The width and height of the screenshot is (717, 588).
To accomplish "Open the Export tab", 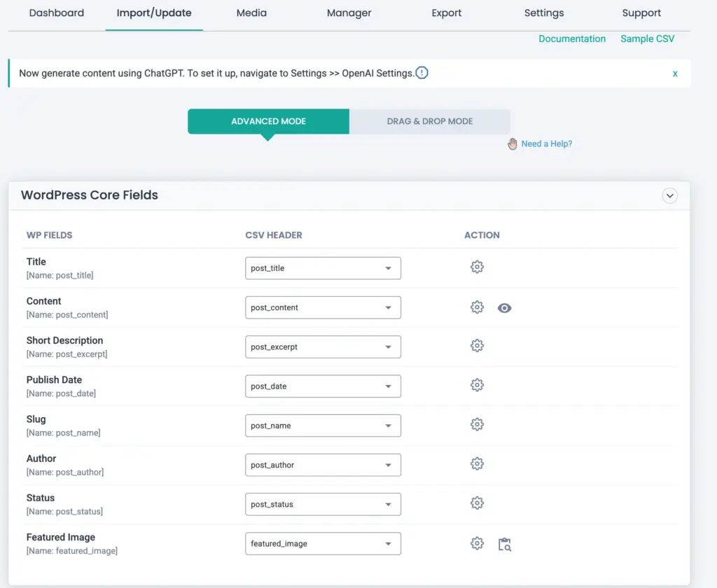I will (x=446, y=13).
